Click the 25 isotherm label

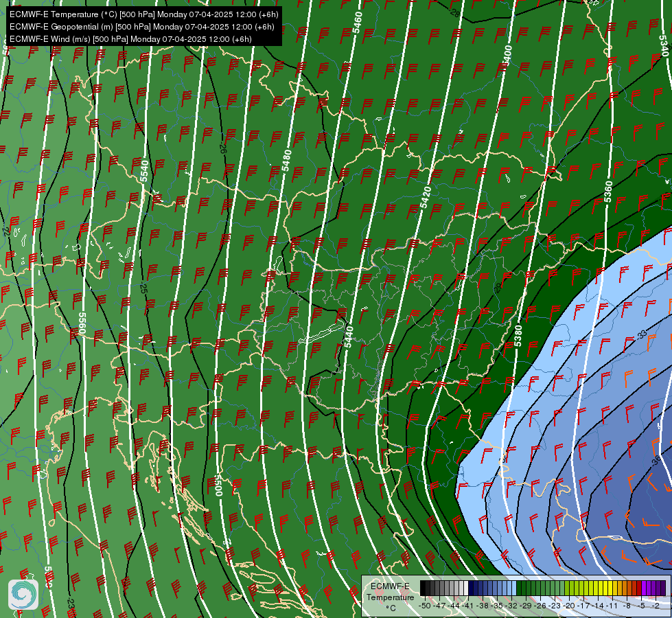click(144, 288)
